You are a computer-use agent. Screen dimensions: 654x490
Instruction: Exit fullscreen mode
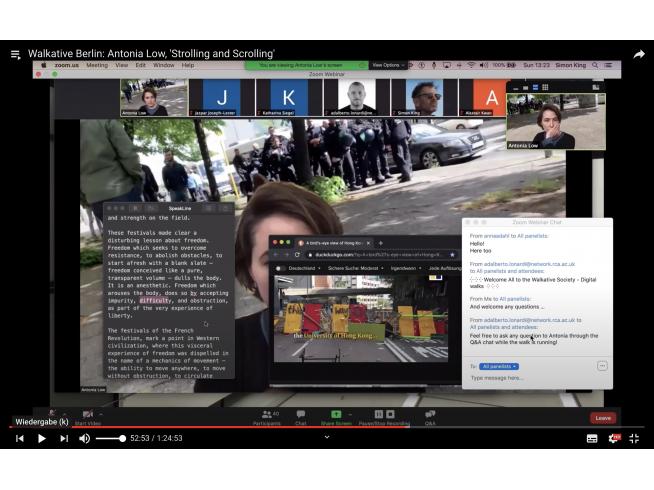(634, 438)
